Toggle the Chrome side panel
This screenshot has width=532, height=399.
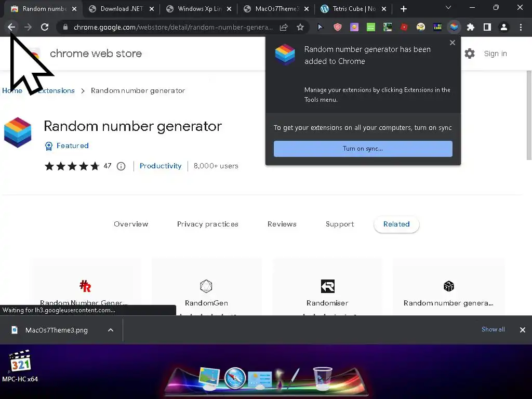coord(487,27)
